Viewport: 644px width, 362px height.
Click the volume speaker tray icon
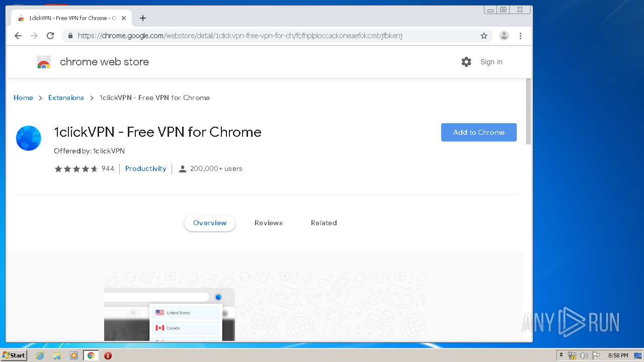click(x=584, y=355)
